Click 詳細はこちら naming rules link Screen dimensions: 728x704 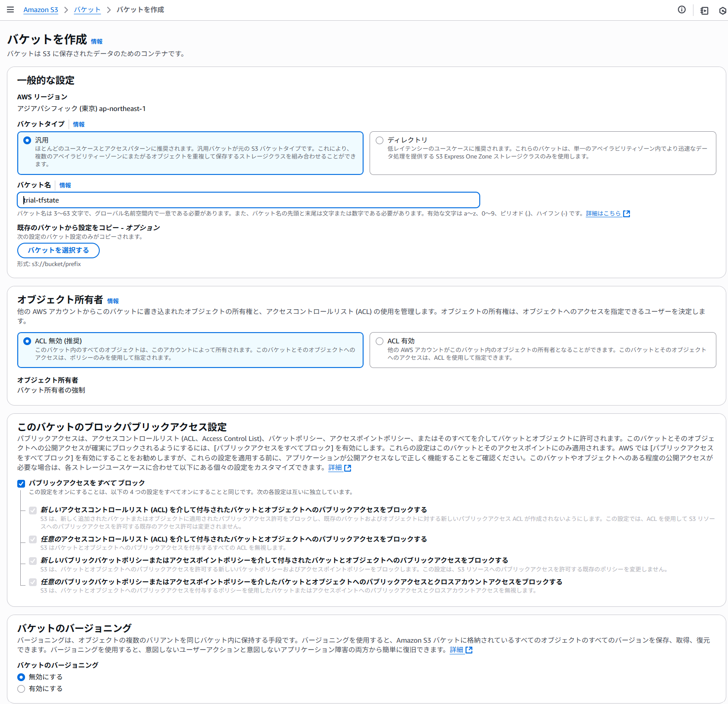(x=603, y=213)
